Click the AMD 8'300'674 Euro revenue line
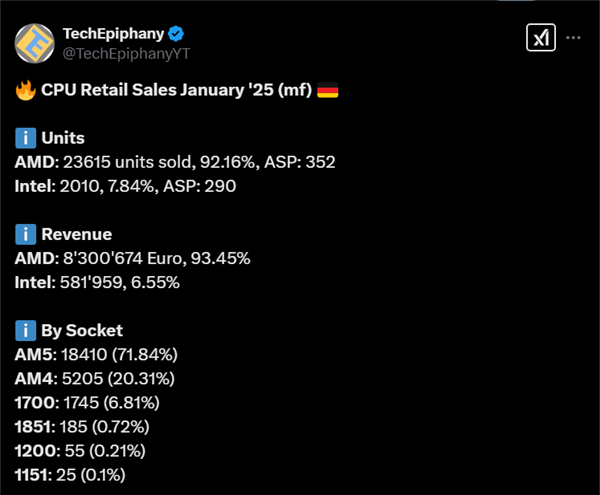The height and width of the screenshot is (495, 600). (132, 258)
